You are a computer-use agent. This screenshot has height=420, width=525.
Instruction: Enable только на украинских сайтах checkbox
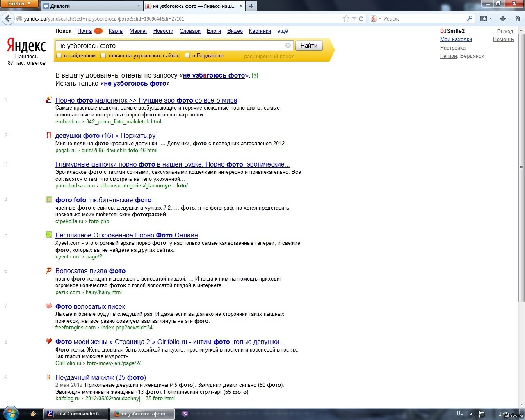[103, 56]
